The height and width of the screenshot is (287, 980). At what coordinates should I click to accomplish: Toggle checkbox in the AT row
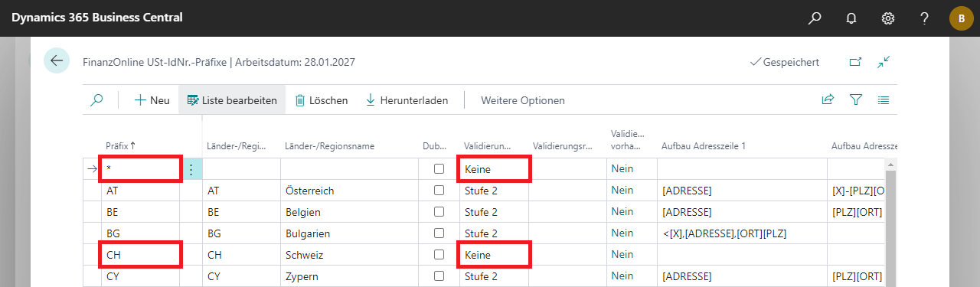[x=439, y=191]
